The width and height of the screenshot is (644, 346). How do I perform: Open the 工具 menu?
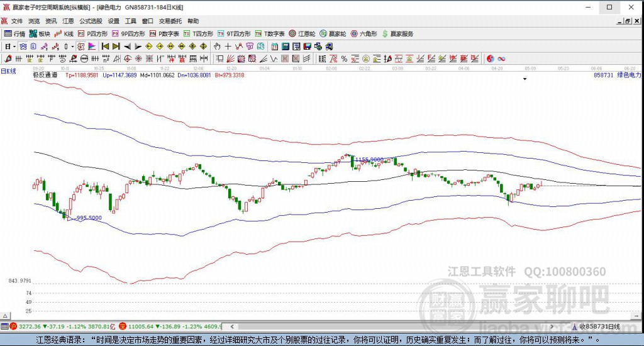[131, 21]
